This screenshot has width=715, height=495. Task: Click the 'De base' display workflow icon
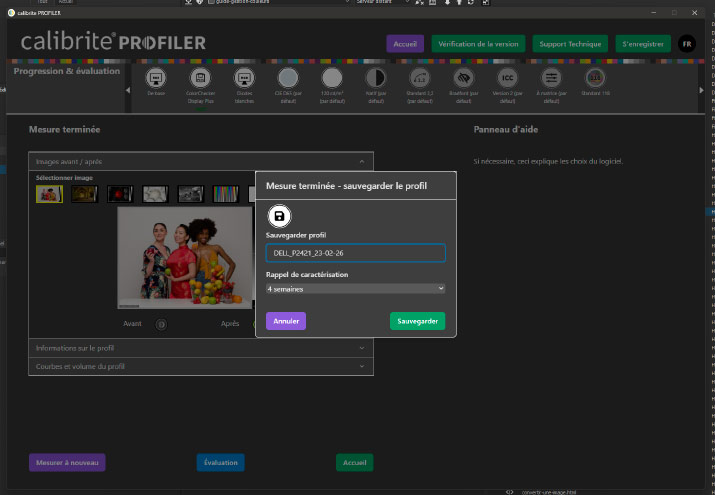click(x=156, y=78)
